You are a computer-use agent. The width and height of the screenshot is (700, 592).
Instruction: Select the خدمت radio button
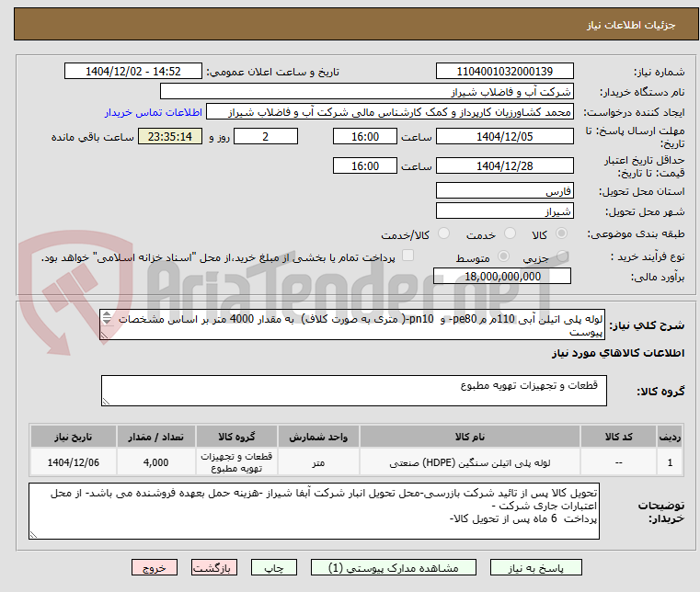coord(510,233)
